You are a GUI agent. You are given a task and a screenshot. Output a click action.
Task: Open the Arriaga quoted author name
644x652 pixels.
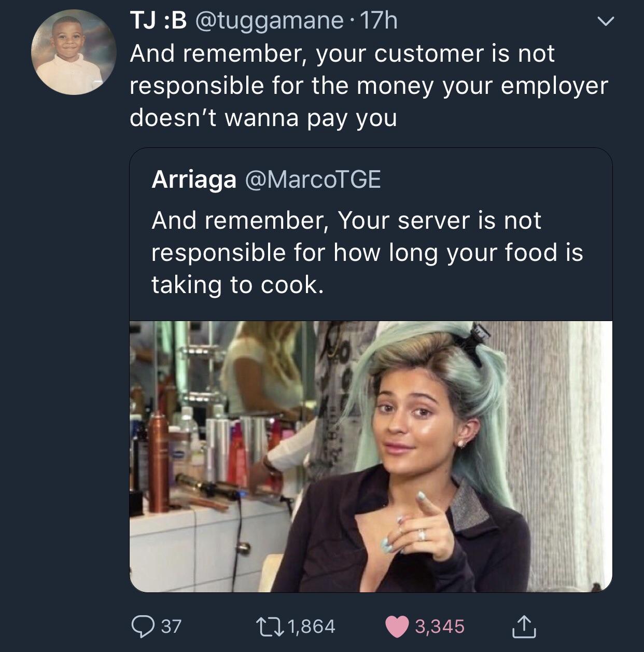click(194, 179)
